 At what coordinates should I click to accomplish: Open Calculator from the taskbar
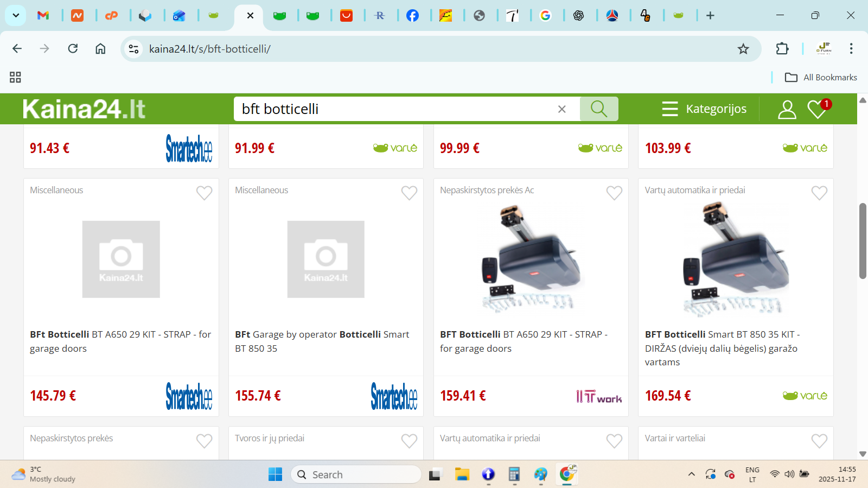coord(514,474)
